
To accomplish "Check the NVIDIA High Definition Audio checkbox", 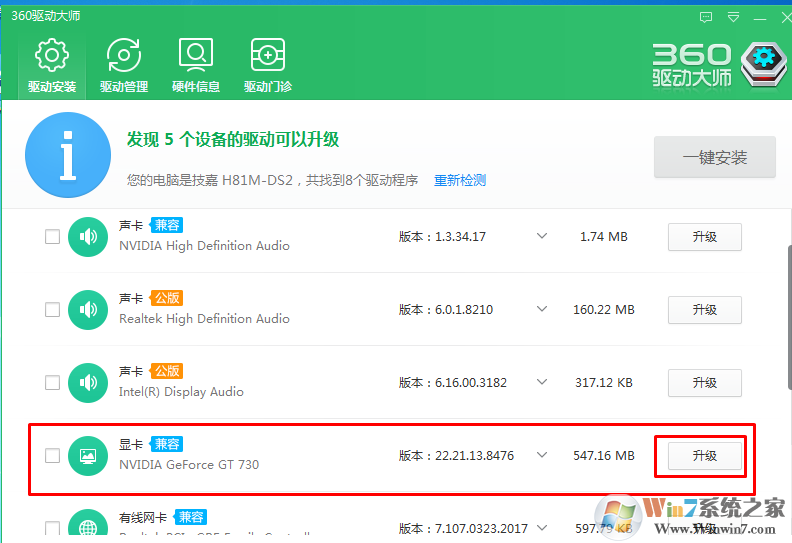I will click(x=52, y=237).
